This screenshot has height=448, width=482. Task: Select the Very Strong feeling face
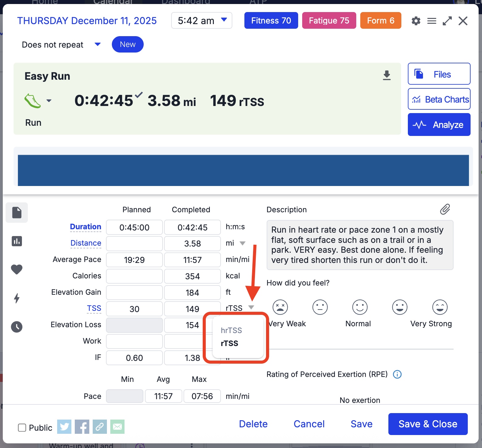440,307
